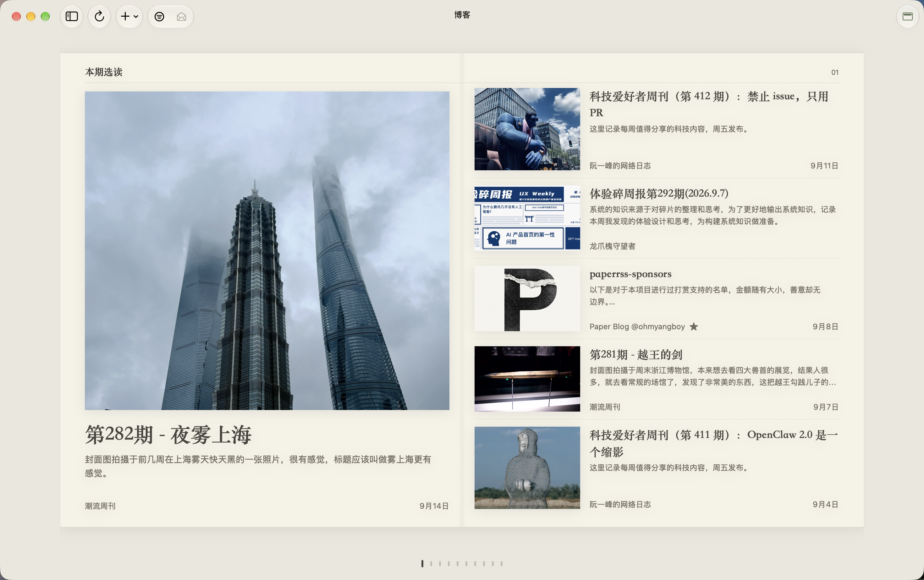
Task: Click source name 龙爪槐守望者
Action: (613, 246)
